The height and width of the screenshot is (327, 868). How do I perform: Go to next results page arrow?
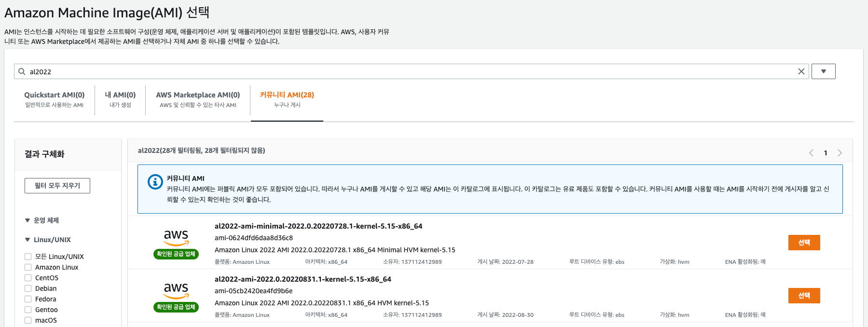point(840,153)
